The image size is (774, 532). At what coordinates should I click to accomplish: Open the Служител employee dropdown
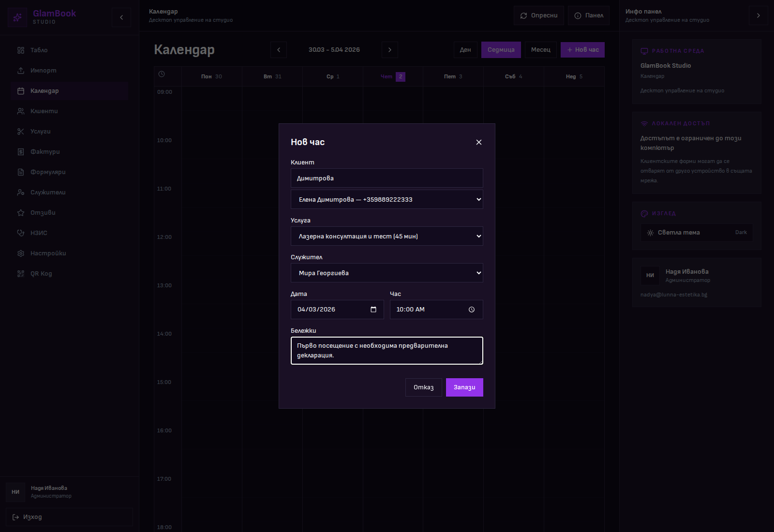(387, 273)
